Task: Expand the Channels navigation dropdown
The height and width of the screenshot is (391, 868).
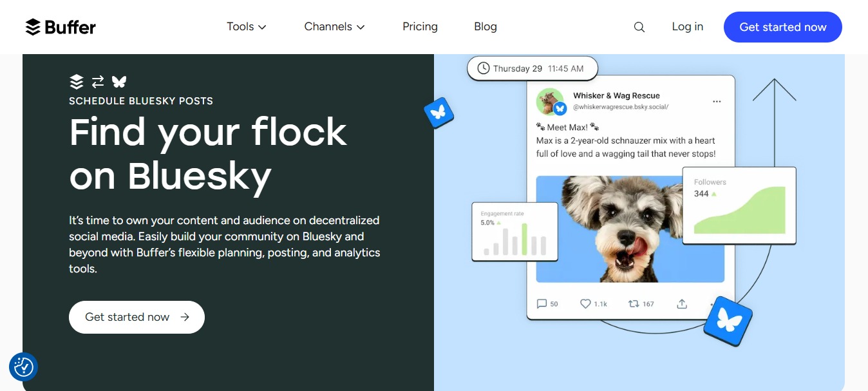Action: [334, 26]
